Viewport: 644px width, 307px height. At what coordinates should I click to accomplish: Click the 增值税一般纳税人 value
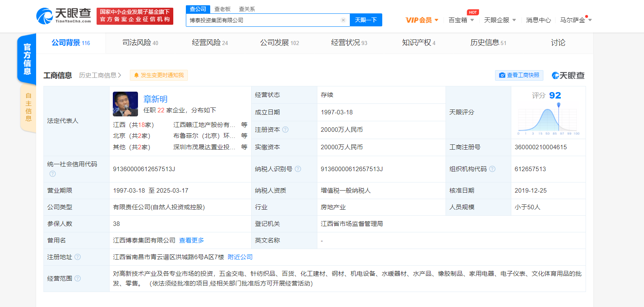pos(346,191)
